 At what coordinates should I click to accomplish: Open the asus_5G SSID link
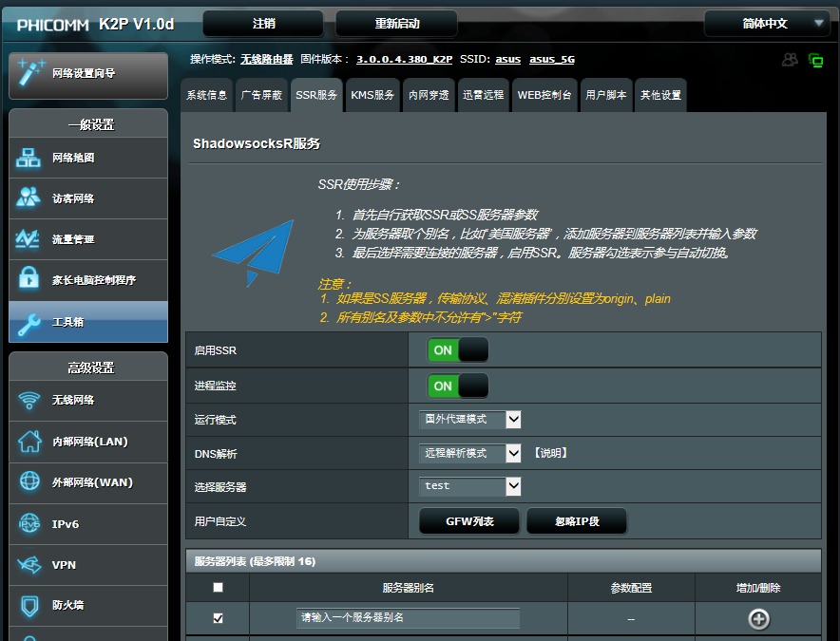click(x=549, y=58)
